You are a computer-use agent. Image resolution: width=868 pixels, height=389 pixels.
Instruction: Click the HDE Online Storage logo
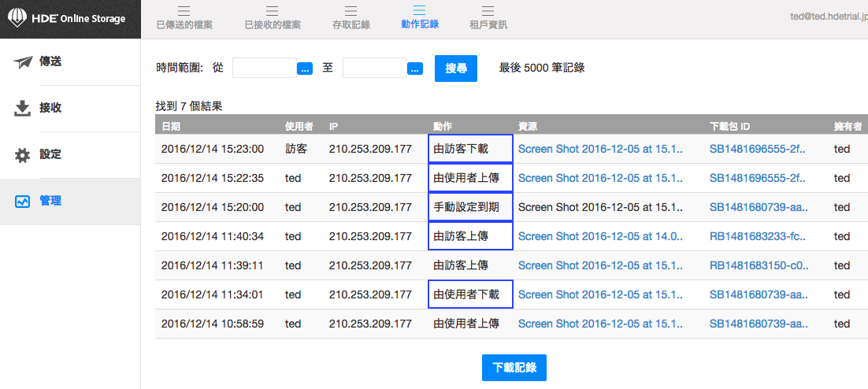pos(66,20)
